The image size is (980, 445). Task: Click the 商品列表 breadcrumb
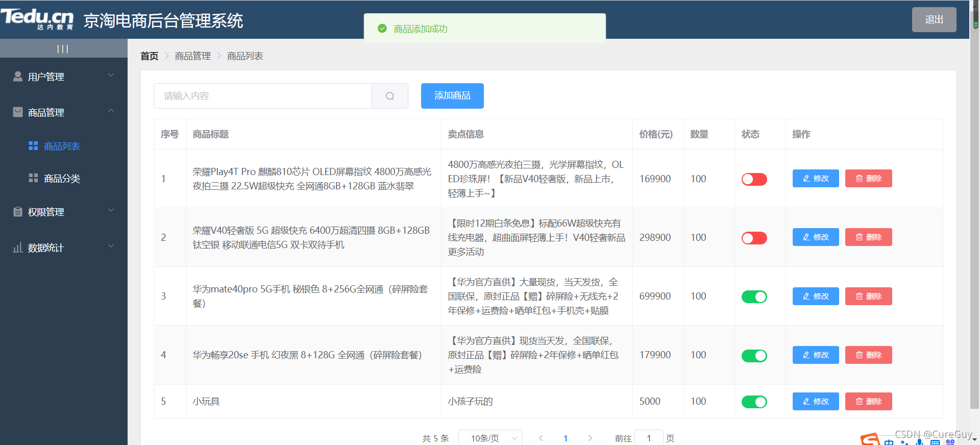(245, 56)
